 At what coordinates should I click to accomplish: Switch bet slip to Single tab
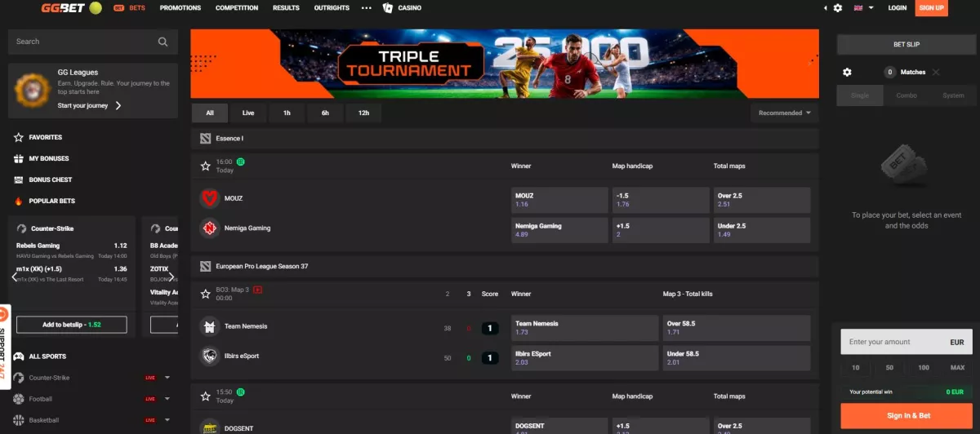[860, 95]
